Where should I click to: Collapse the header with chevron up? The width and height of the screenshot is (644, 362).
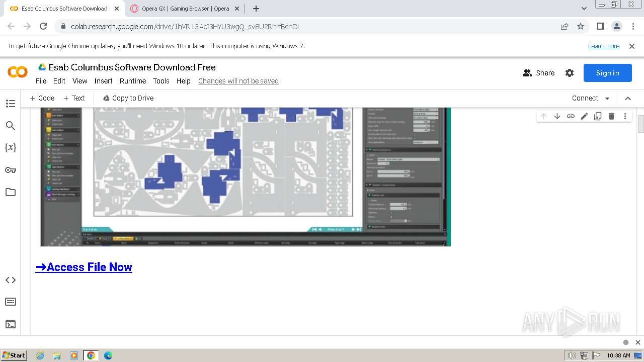[x=628, y=98]
